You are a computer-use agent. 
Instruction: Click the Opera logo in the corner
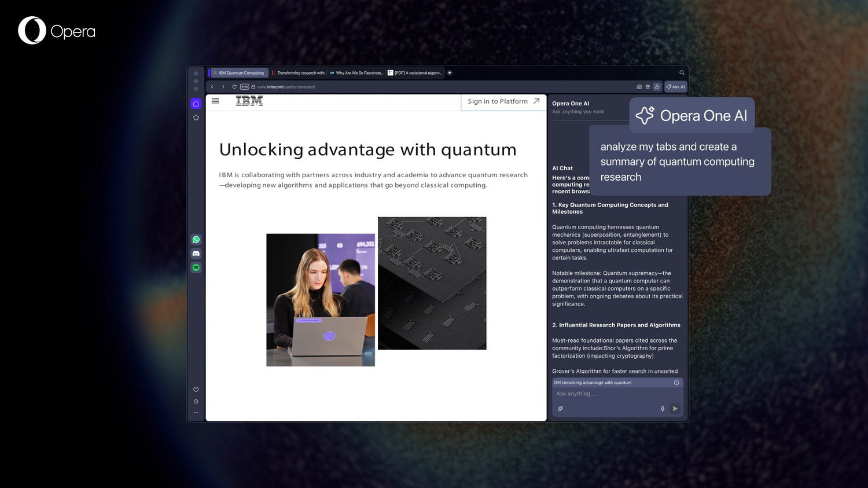click(57, 31)
